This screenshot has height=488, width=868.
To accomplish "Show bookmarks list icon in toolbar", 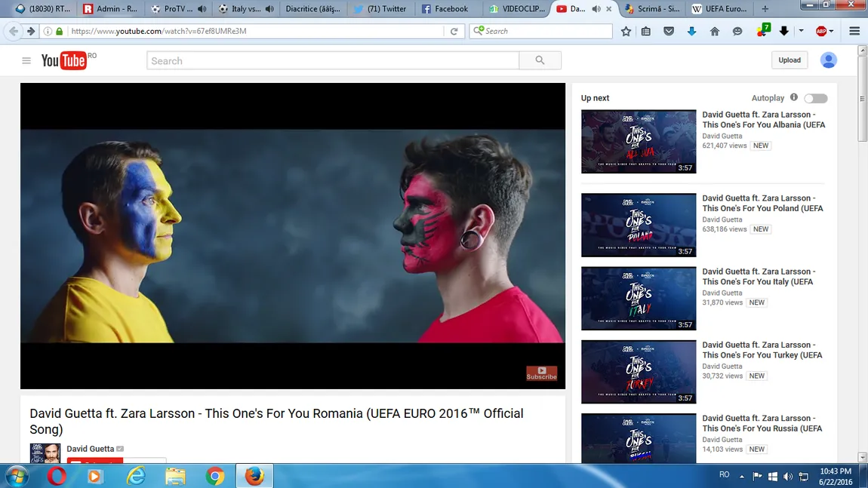I will point(646,32).
